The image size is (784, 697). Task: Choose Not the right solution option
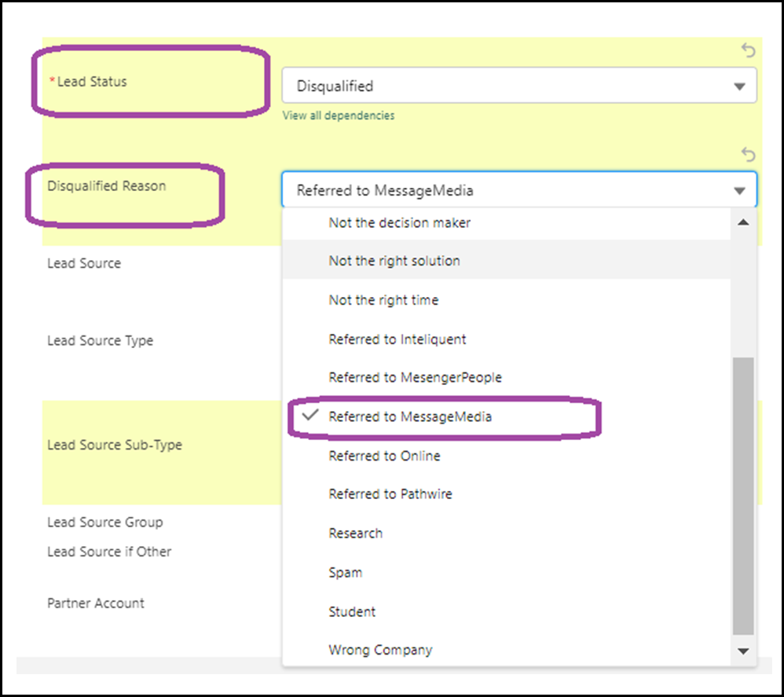click(x=507, y=261)
